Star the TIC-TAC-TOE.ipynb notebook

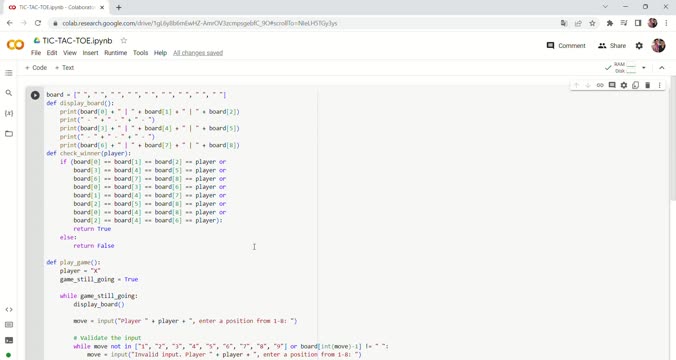tap(124, 41)
